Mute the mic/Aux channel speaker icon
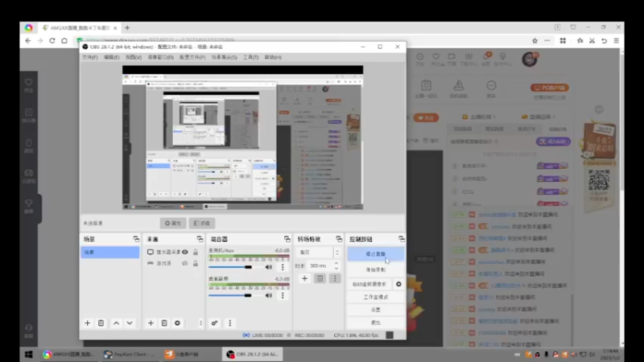 269,267
